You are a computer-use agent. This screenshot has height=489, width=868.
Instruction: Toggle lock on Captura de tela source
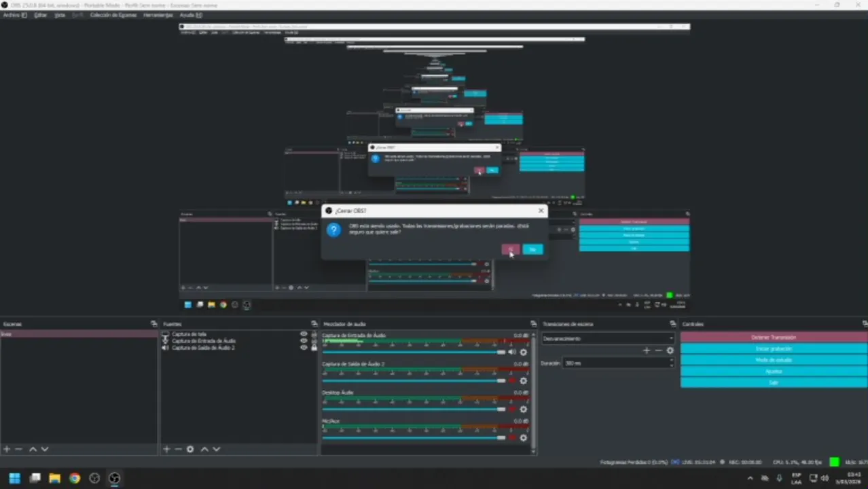(x=314, y=334)
